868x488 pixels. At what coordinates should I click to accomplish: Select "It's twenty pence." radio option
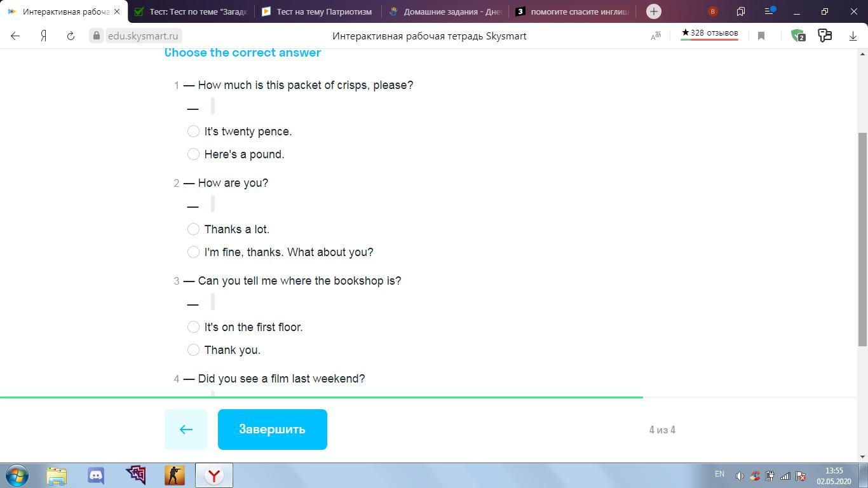click(x=194, y=132)
